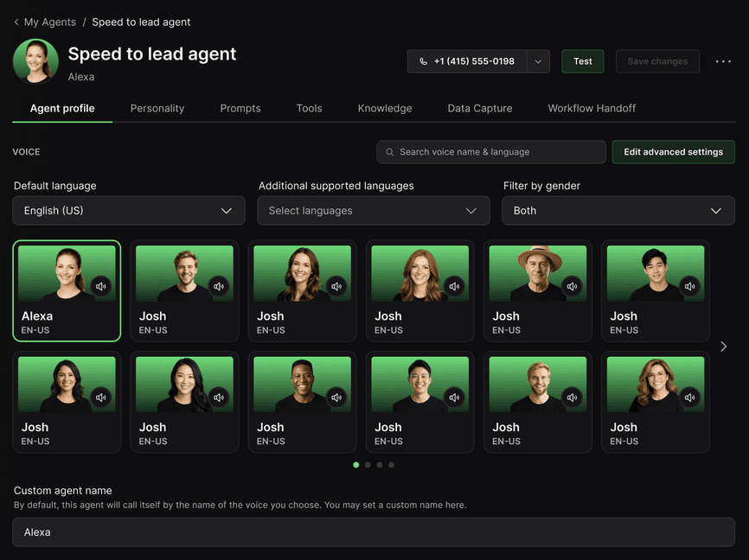Select Josh card with long black-haired Asian woman

184,402
